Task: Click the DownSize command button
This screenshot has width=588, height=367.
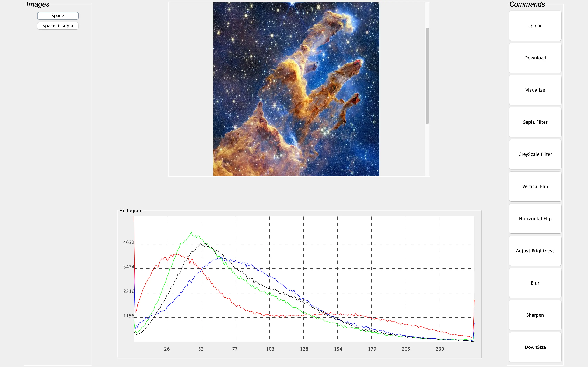Action: click(535, 347)
